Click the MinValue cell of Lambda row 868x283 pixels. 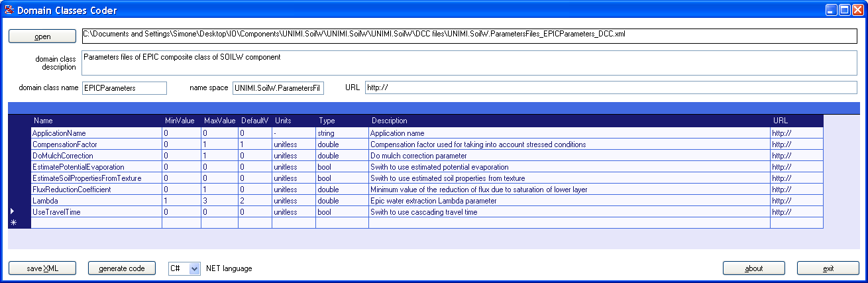(182, 201)
